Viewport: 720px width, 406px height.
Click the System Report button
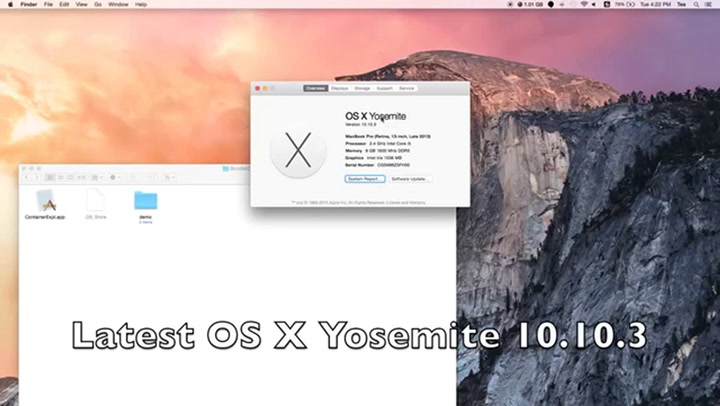pyautogui.click(x=365, y=179)
